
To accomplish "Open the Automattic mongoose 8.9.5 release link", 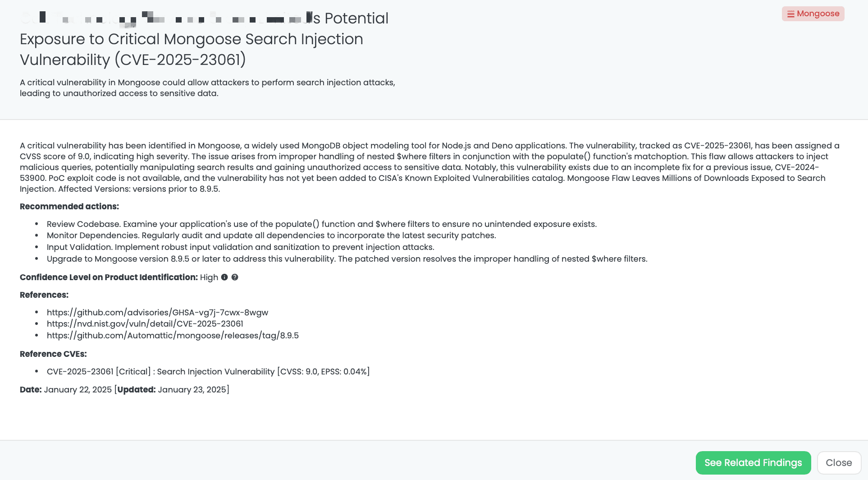I will pyautogui.click(x=173, y=335).
